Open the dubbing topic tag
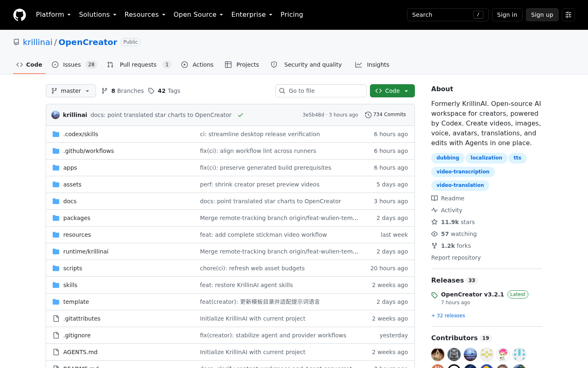 coord(448,158)
